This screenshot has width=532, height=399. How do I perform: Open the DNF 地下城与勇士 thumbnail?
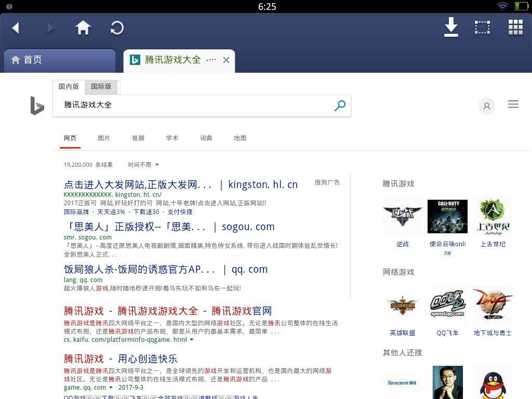pos(493,305)
